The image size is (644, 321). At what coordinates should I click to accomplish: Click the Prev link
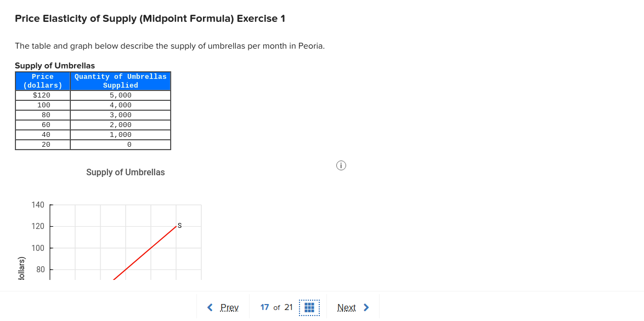click(229, 307)
